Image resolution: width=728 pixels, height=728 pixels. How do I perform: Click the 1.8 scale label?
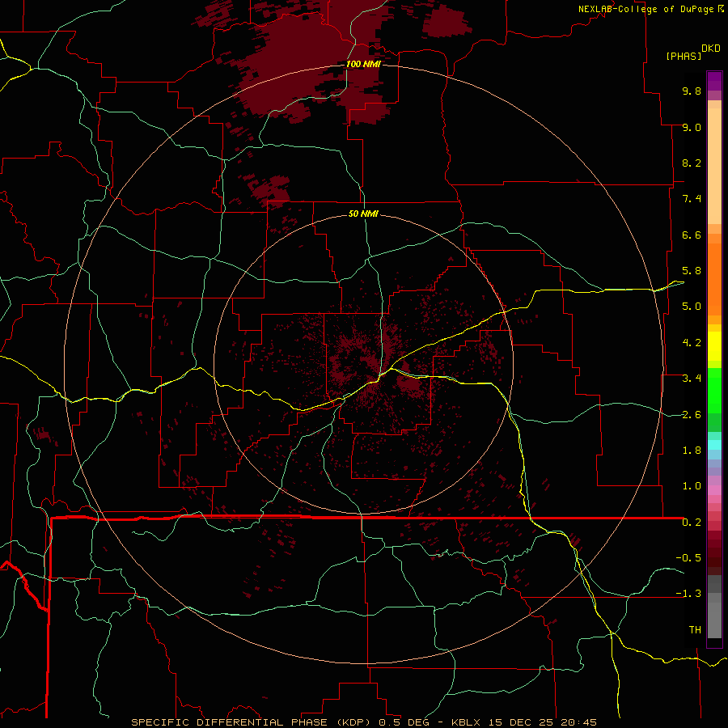tap(692, 451)
